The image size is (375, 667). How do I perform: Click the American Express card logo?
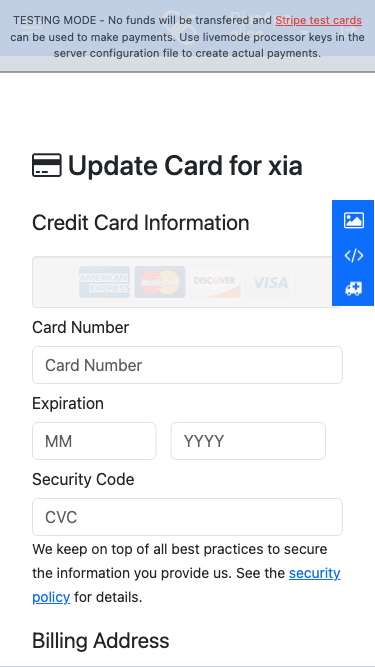105,282
